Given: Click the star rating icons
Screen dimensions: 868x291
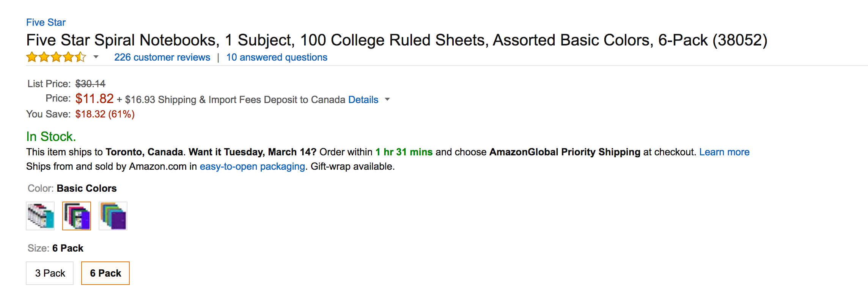Looking at the screenshot, I should [56, 57].
